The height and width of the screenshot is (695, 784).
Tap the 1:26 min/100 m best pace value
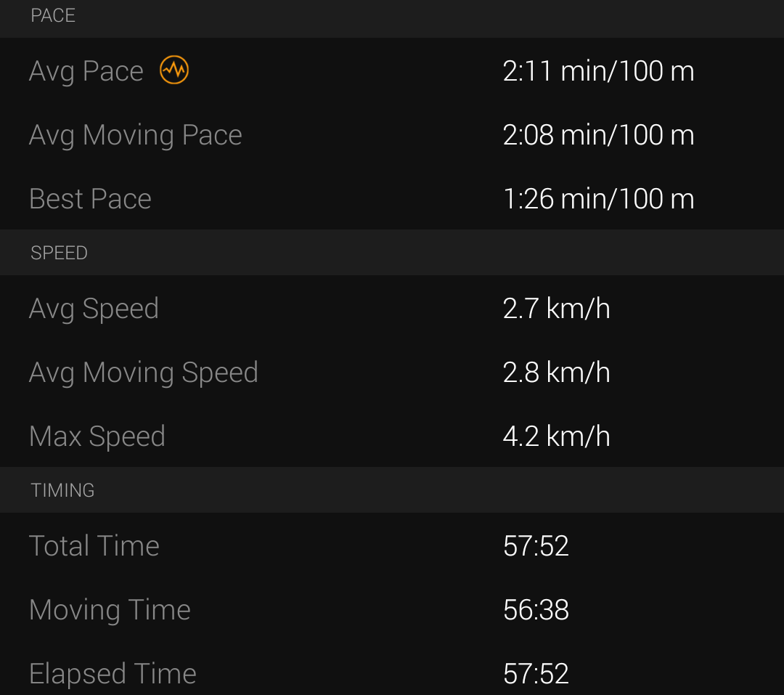[598, 199]
